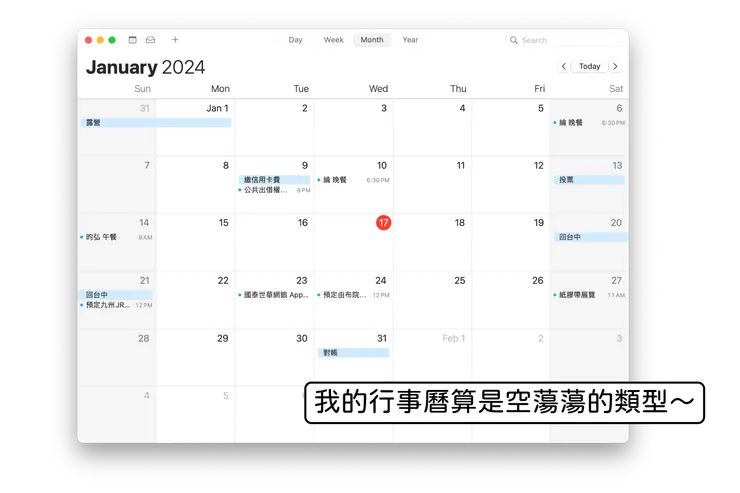
Task: Click the green full-screen window button
Action: pyautogui.click(x=112, y=40)
